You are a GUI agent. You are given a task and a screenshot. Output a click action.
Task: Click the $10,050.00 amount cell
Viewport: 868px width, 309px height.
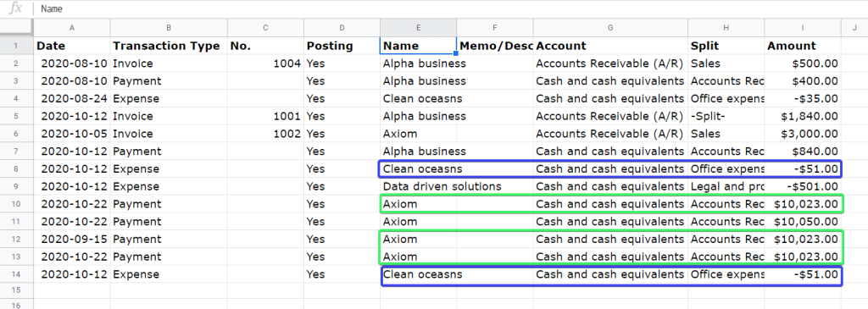click(x=803, y=222)
